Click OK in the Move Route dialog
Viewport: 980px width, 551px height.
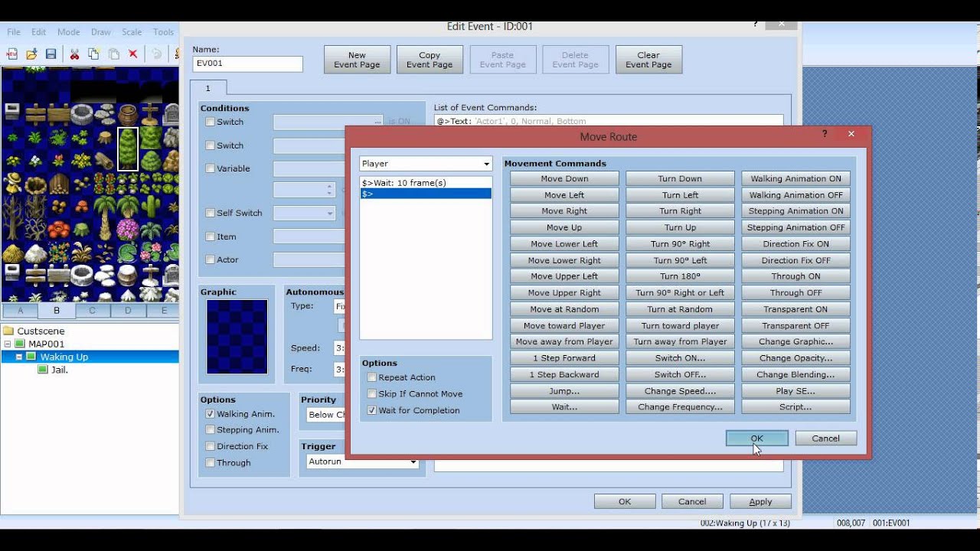pyautogui.click(x=756, y=439)
